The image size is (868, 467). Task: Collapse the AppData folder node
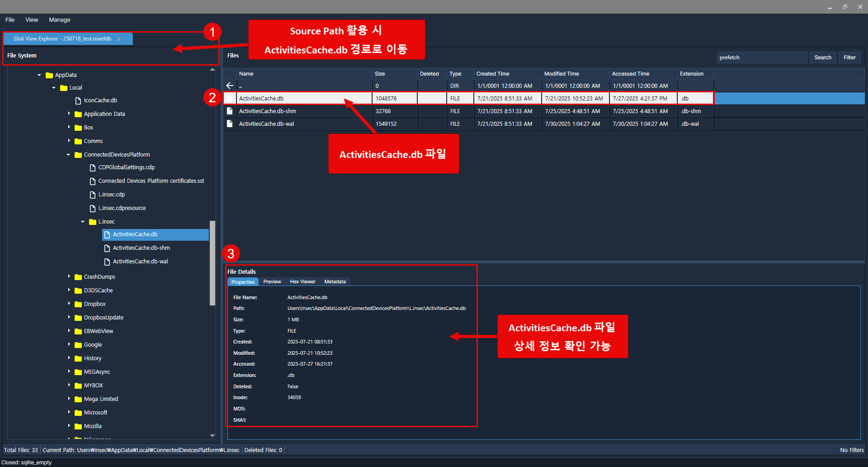click(39, 75)
